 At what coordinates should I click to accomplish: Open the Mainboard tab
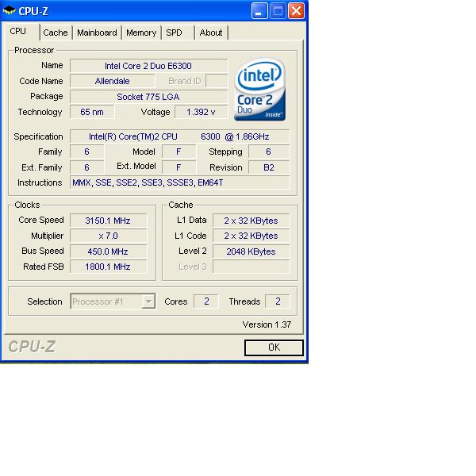97,33
